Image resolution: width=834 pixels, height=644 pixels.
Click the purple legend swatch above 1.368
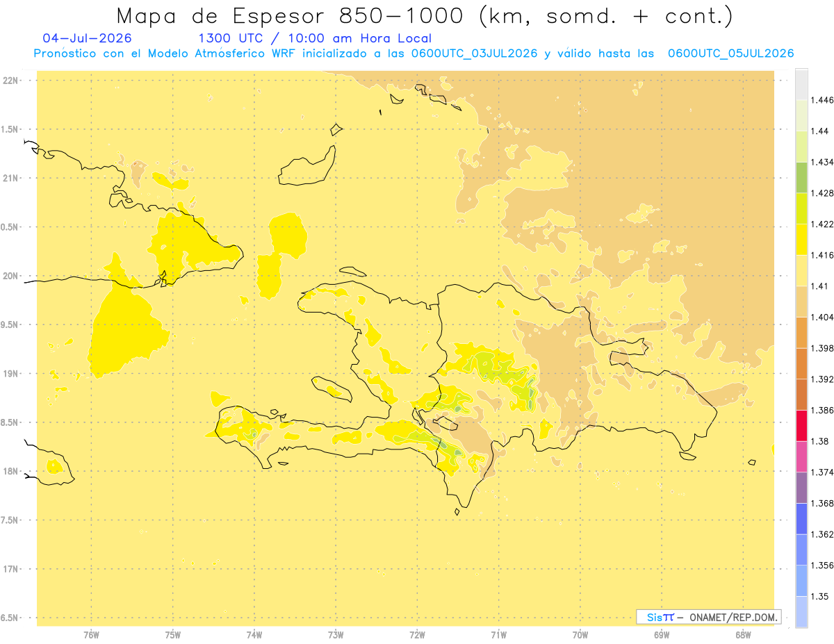801,488
